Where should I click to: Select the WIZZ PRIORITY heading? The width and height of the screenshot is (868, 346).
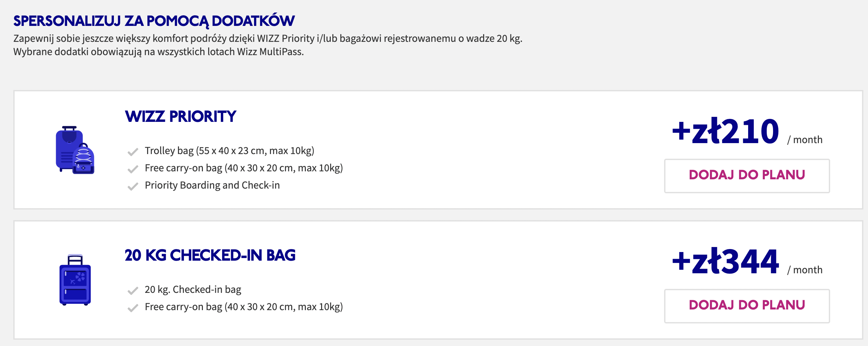click(180, 117)
